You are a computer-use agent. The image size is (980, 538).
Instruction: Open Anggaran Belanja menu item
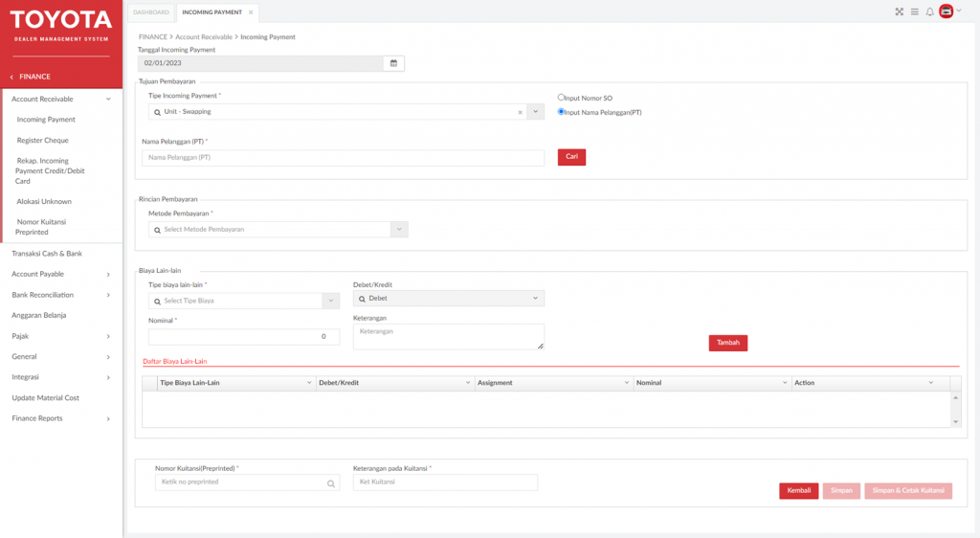point(38,316)
